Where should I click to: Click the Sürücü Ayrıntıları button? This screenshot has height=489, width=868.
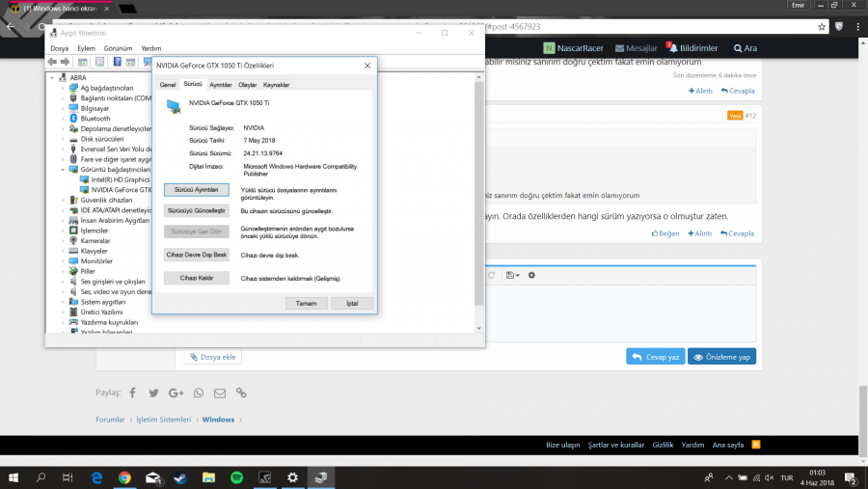tap(197, 190)
